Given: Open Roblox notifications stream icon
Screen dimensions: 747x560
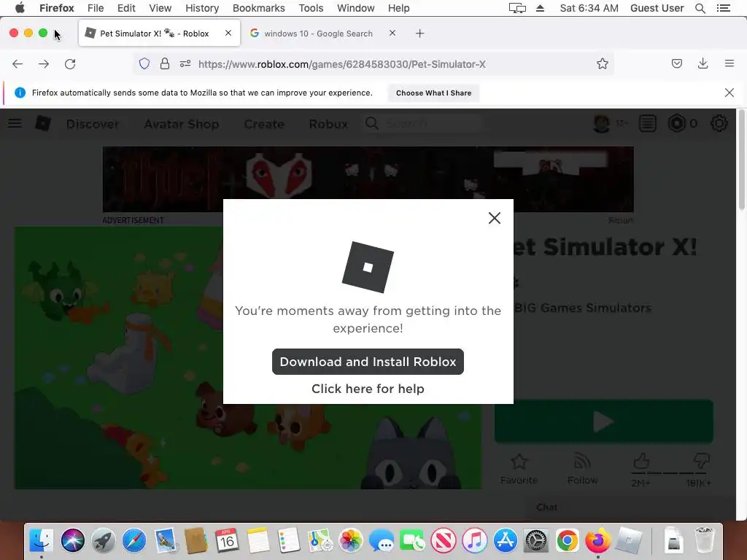Looking at the screenshot, I should point(648,124).
